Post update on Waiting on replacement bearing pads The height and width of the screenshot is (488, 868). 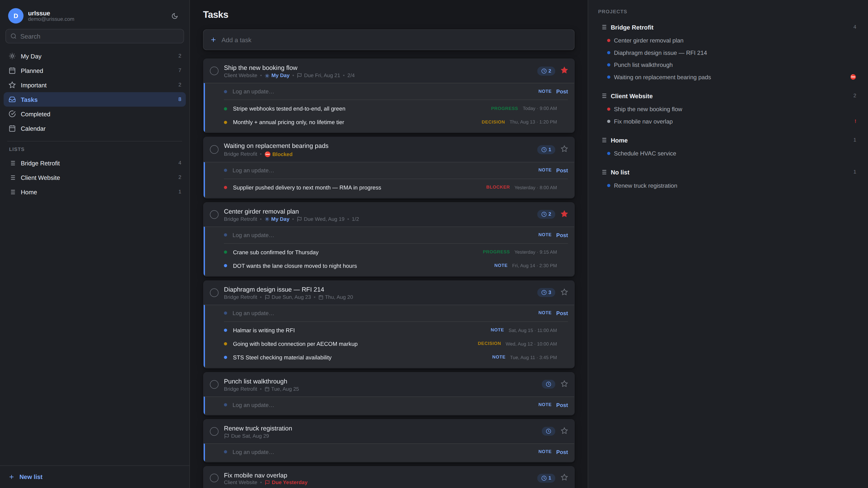point(562,170)
